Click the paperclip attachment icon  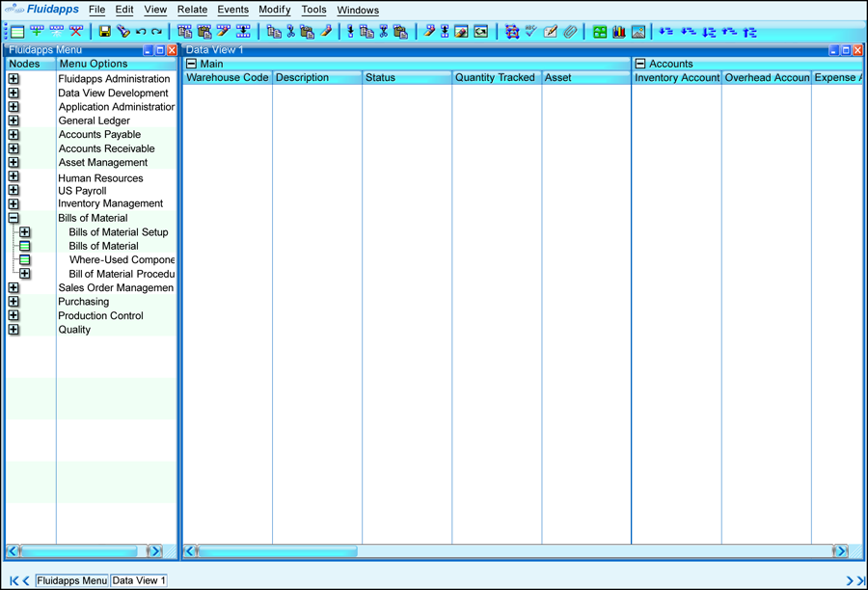(x=570, y=32)
